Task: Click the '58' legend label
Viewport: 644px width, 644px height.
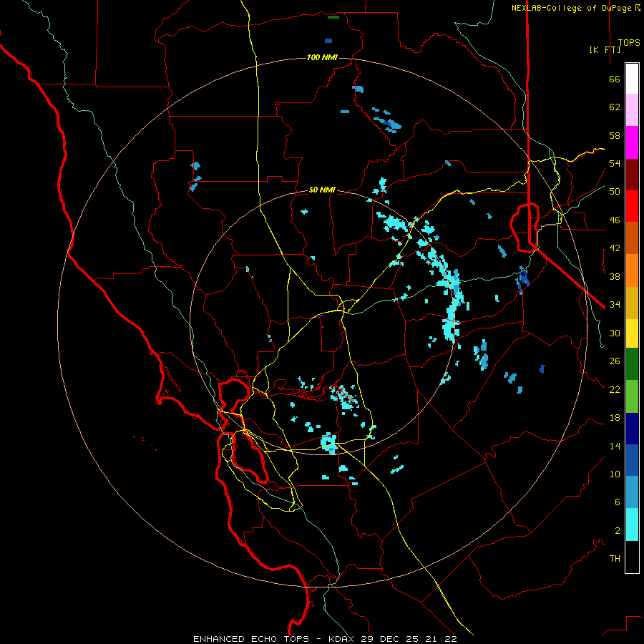Action: point(615,135)
